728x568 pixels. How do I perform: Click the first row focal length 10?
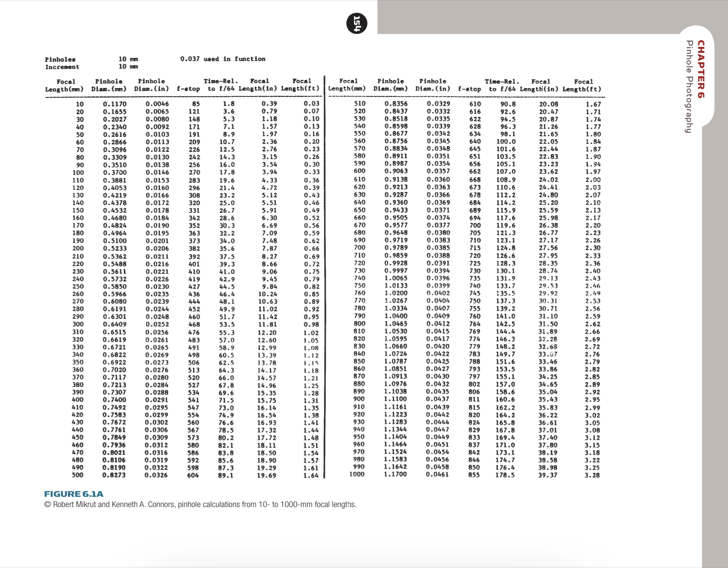79,104
